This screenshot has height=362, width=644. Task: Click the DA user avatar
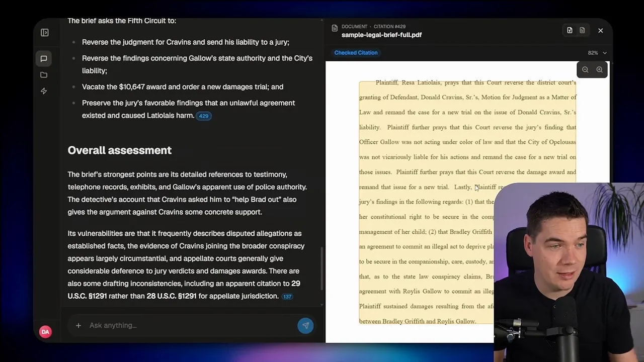tap(45, 331)
